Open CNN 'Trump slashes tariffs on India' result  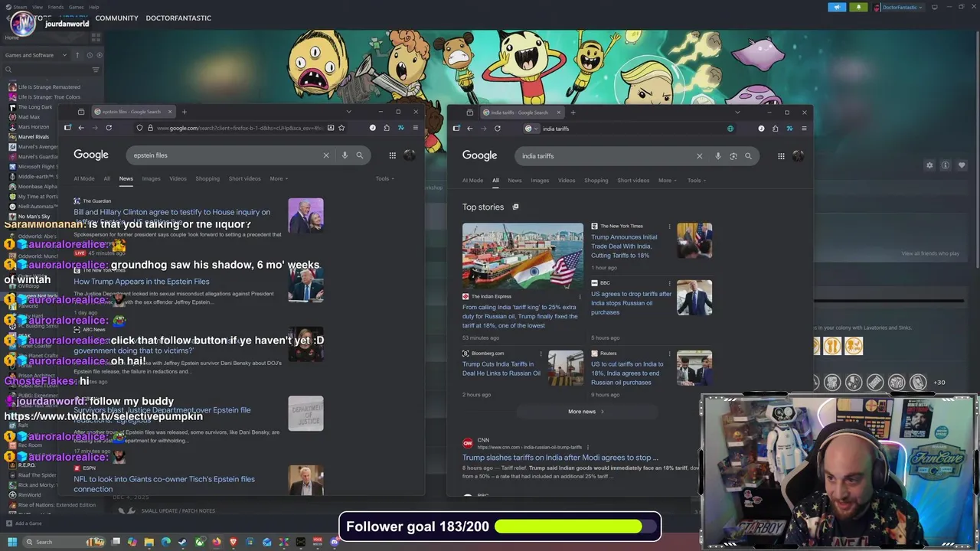pyautogui.click(x=560, y=458)
